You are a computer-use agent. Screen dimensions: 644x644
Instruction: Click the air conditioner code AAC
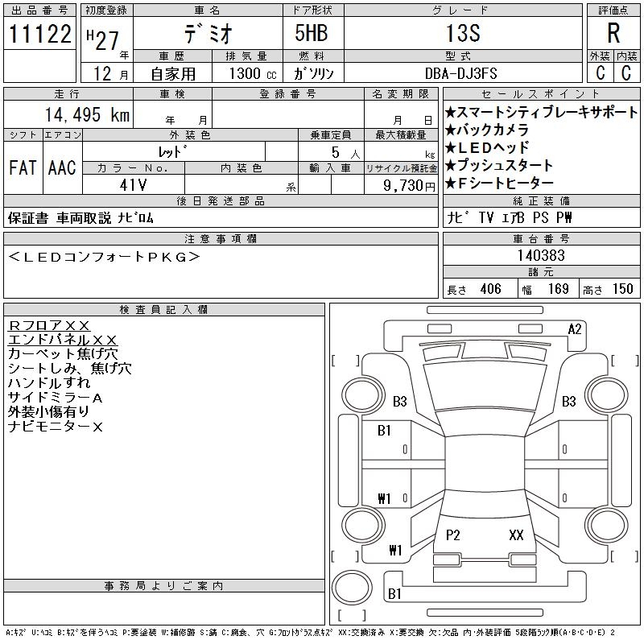pos(62,167)
